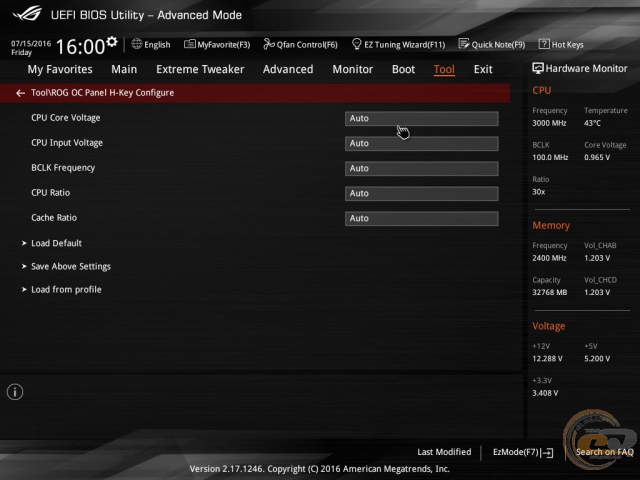Launch EZ Tuning Wizard(F11)
The image size is (640, 480).
398,44
